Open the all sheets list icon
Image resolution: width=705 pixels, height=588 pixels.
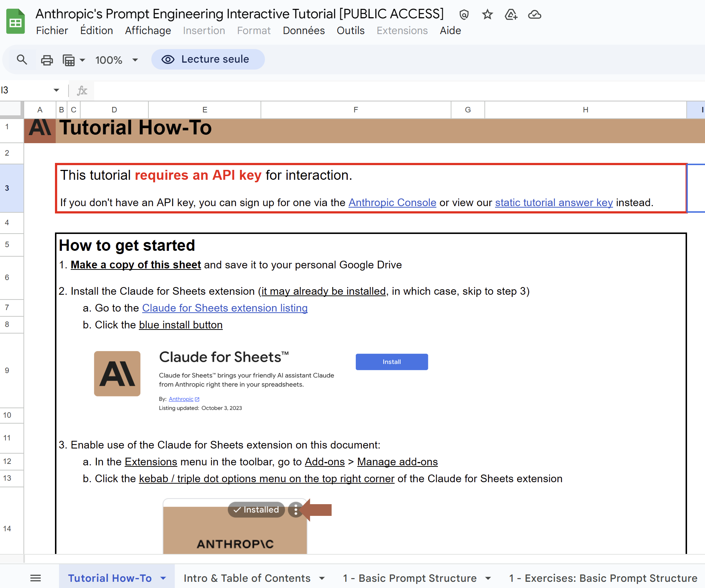(x=36, y=578)
